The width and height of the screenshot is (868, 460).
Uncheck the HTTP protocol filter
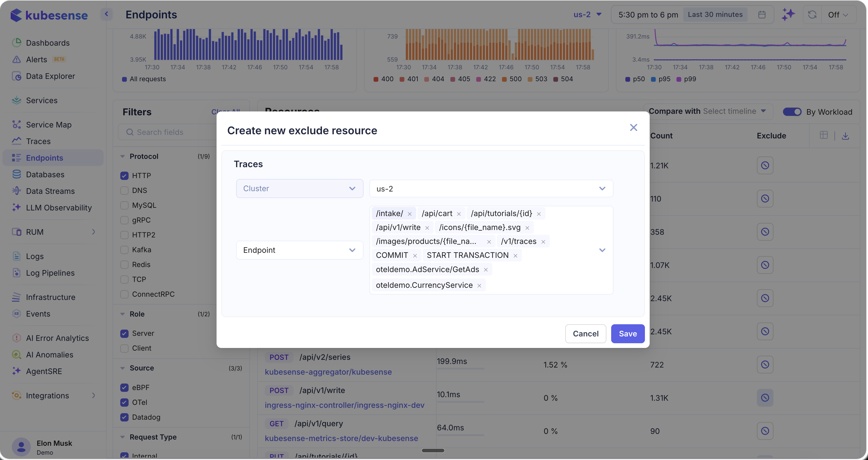pyautogui.click(x=124, y=176)
